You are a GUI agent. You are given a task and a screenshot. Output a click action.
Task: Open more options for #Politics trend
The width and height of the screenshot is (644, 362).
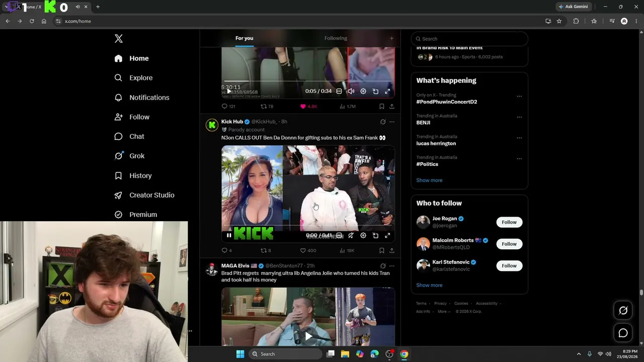tap(519, 159)
